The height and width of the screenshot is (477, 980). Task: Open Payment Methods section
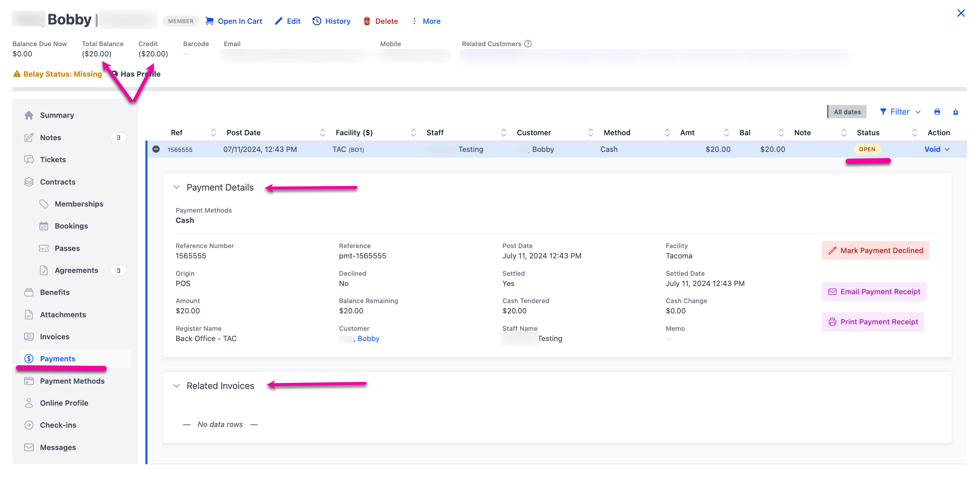coord(75,381)
